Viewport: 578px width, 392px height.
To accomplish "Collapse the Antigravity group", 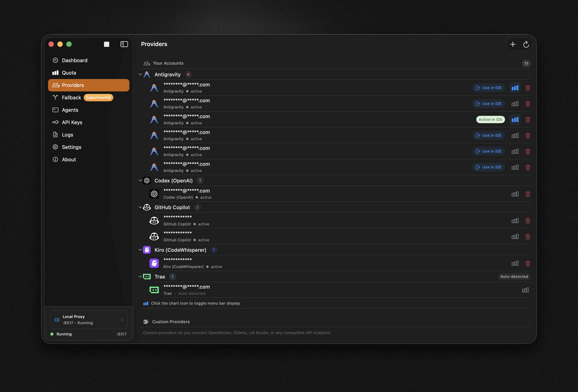I will click(140, 74).
